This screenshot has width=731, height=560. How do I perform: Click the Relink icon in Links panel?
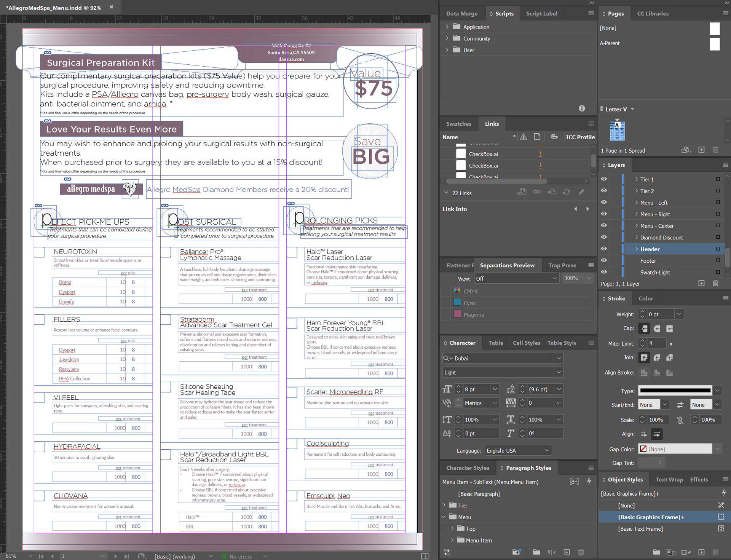tap(537, 192)
